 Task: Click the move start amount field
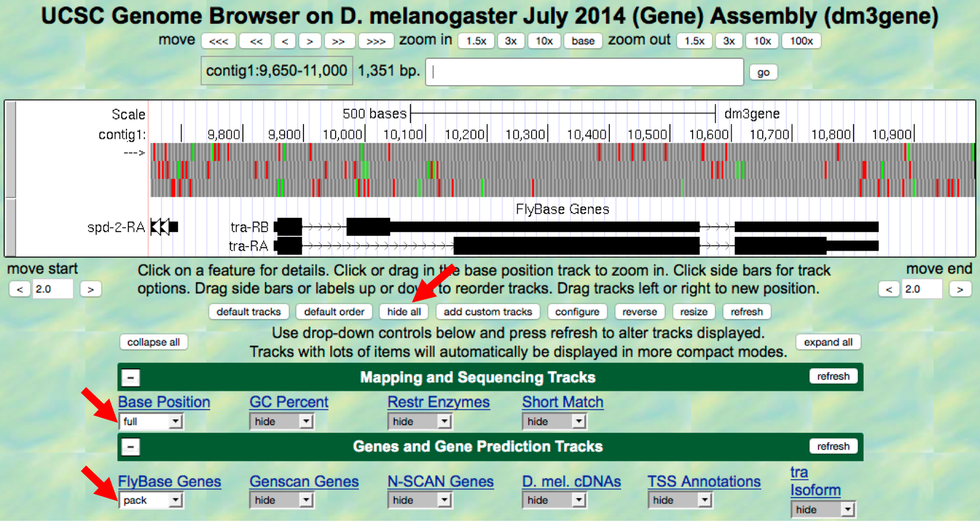[x=53, y=289]
